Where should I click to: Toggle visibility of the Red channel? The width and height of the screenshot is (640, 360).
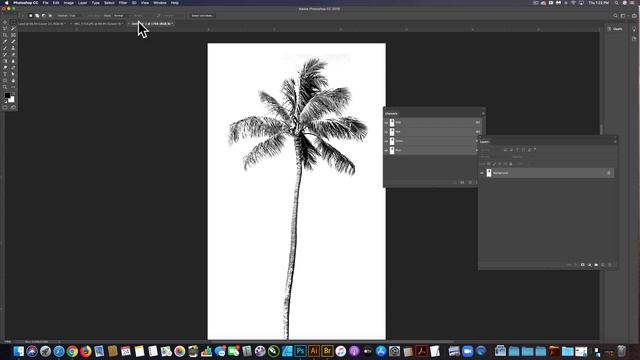click(386, 132)
